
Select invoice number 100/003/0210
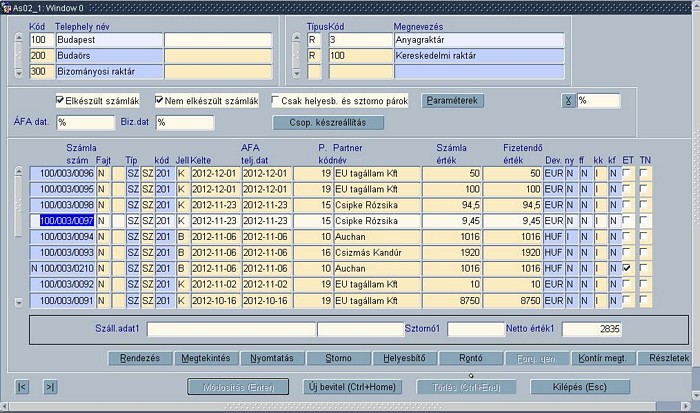(x=62, y=268)
